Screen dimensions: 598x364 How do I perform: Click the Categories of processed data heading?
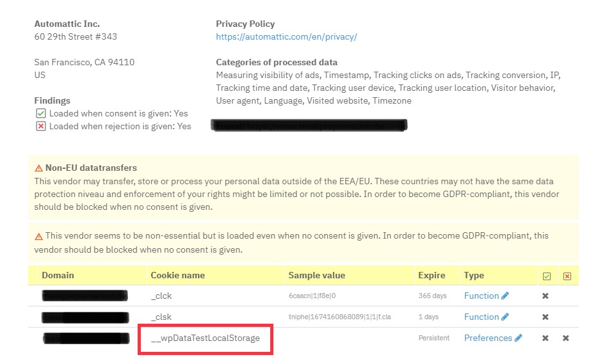click(277, 62)
